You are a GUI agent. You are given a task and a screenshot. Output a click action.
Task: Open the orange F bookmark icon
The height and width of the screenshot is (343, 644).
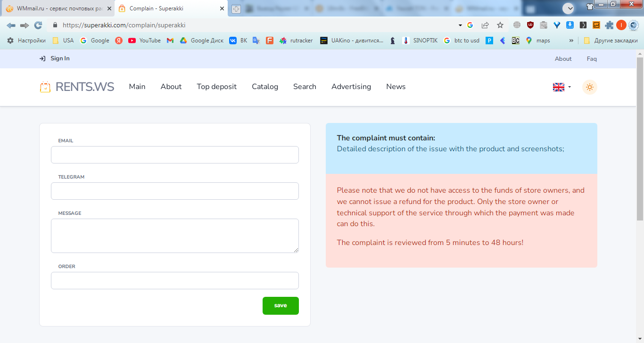(270, 41)
